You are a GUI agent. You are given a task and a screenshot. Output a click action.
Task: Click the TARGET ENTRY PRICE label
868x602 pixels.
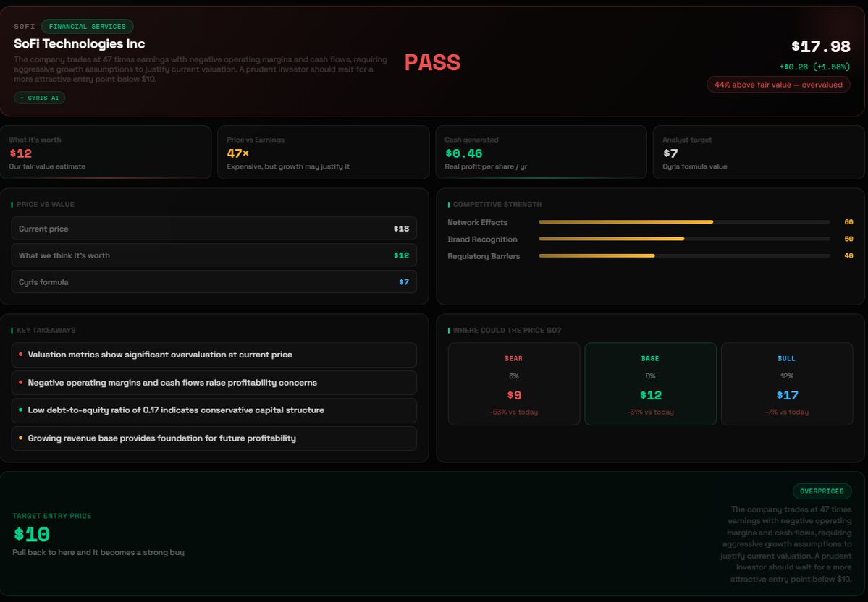click(x=52, y=516)
